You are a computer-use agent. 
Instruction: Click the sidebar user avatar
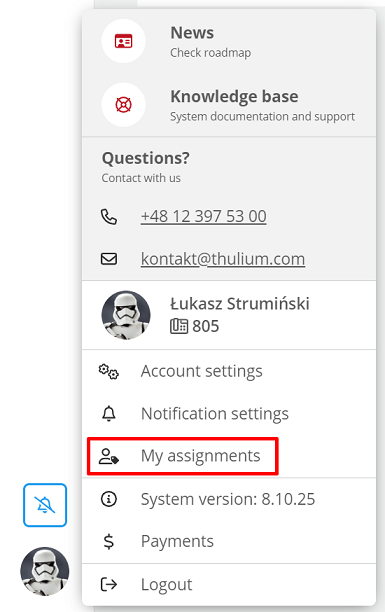[x=45, y=571]
